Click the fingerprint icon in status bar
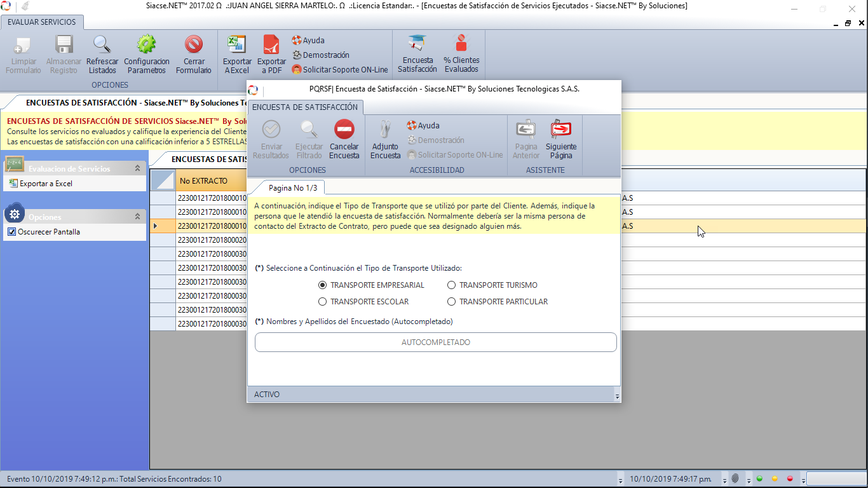This screenshot has height=488, width=868. [735, 478]
